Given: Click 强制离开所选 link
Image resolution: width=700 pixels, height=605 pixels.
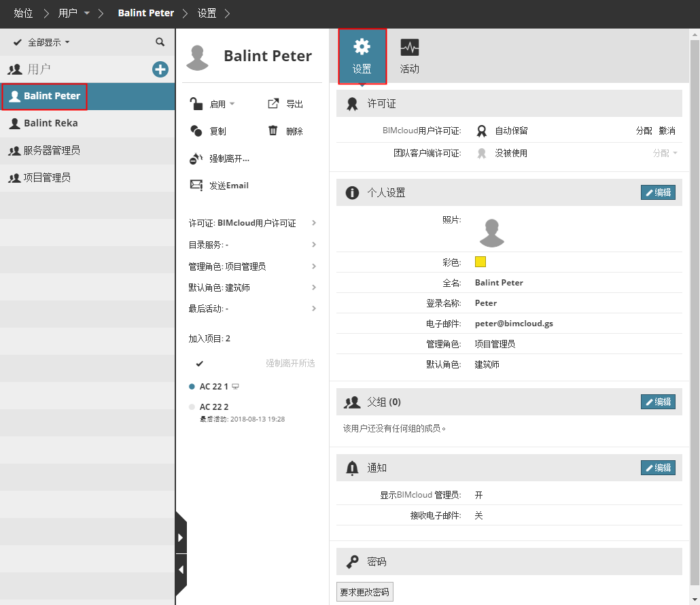Looking at the screenshot, I should (290, 364).
